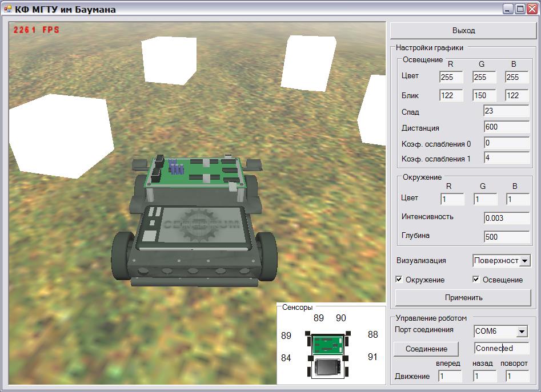541x392 pixels.
Task: Click the Интенсивность field showing 0.003
Action: point(506,218)
